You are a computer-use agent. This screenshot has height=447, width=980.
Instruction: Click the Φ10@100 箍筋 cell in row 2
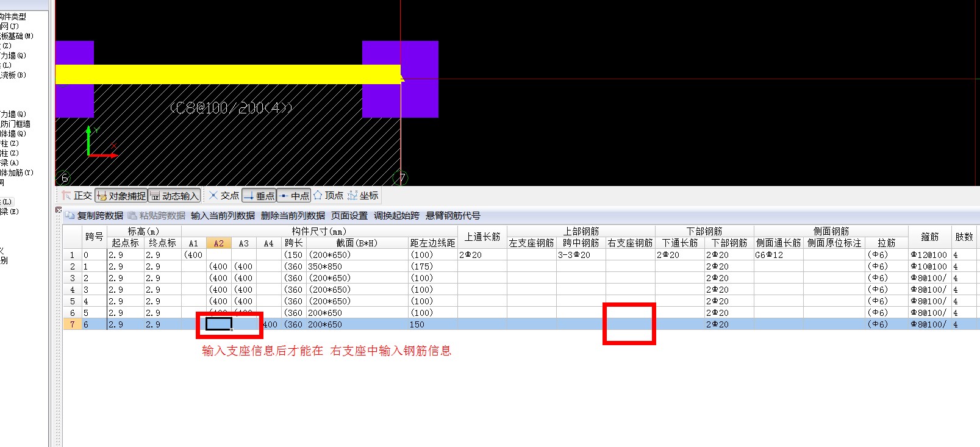pyautogui.click(x=929, y=266)
